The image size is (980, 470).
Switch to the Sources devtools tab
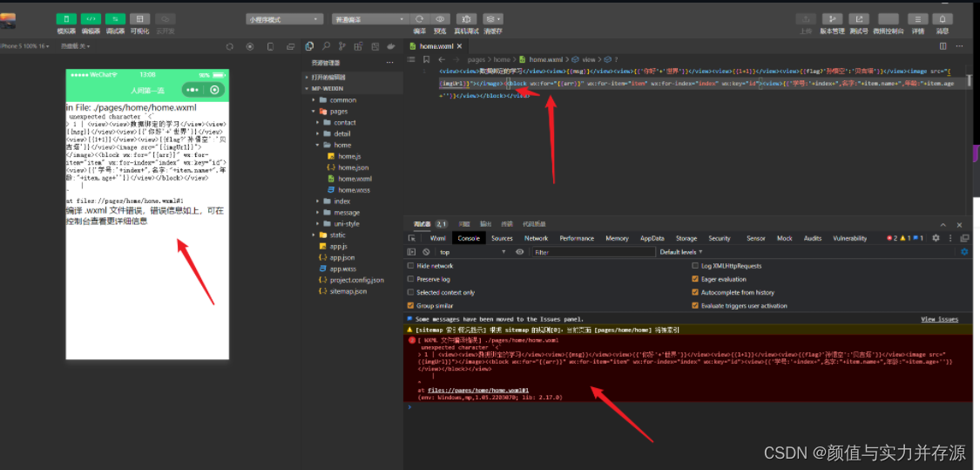click(x=502, y=238)
